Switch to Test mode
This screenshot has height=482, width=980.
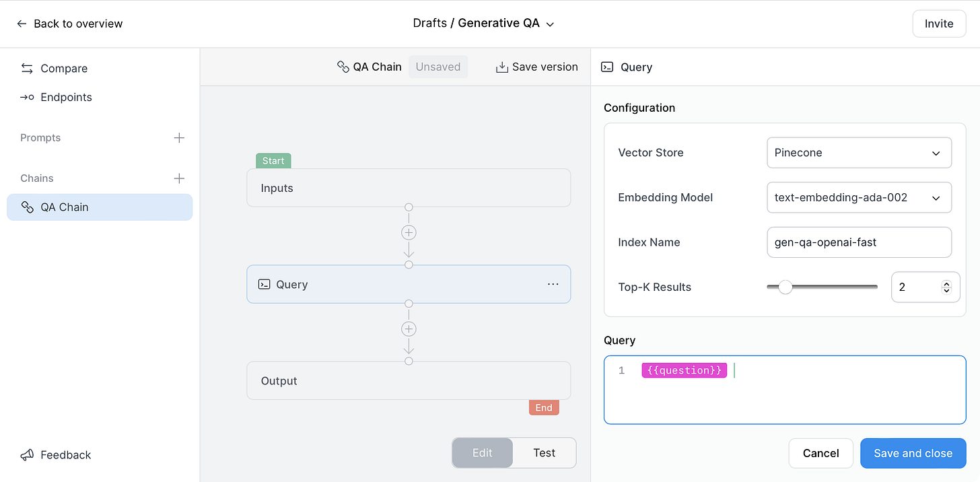(x=544, y=453)
